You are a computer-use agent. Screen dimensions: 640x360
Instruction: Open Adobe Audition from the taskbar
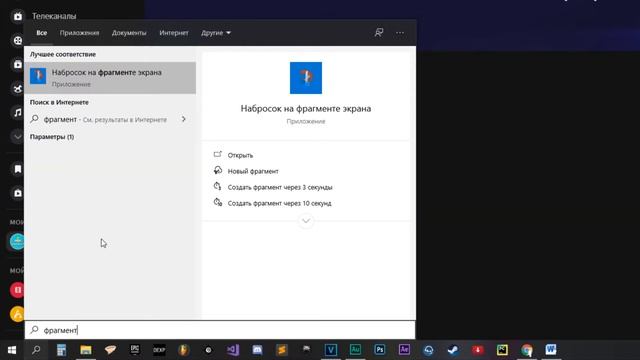point(355,350)
